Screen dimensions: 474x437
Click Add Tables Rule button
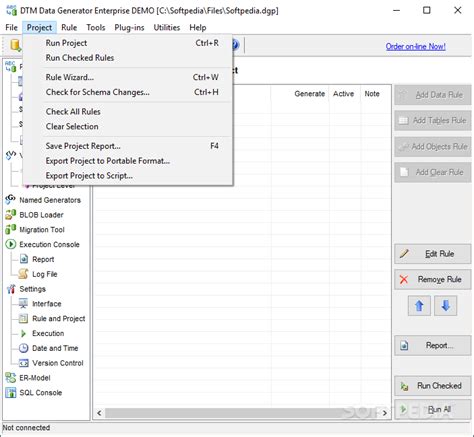tap(433, 121)
